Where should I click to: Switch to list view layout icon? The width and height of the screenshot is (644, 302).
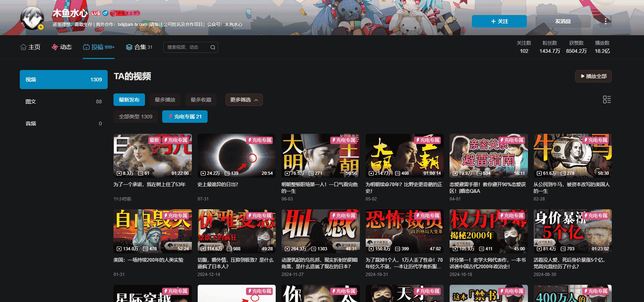coord(607,100)
